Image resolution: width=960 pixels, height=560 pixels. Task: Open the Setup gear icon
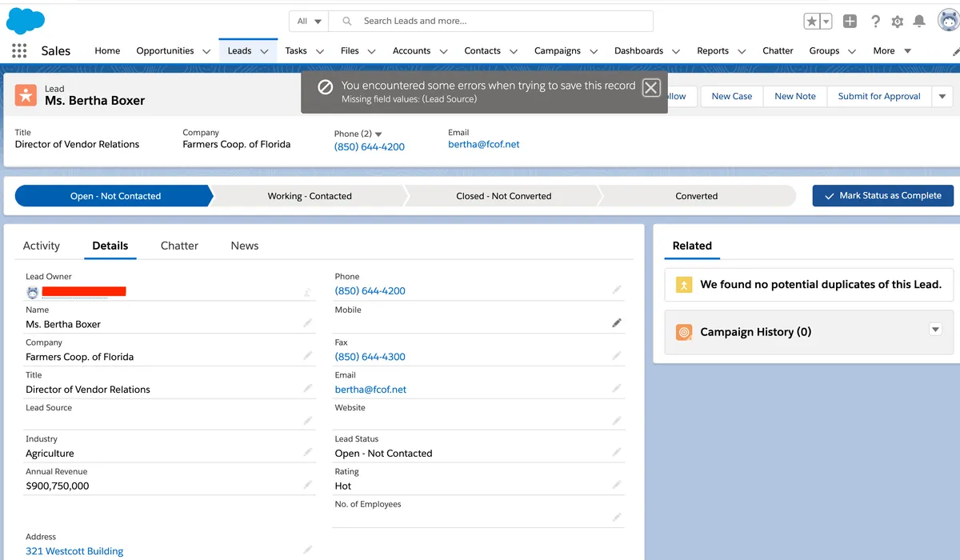(x=898, y=22)
